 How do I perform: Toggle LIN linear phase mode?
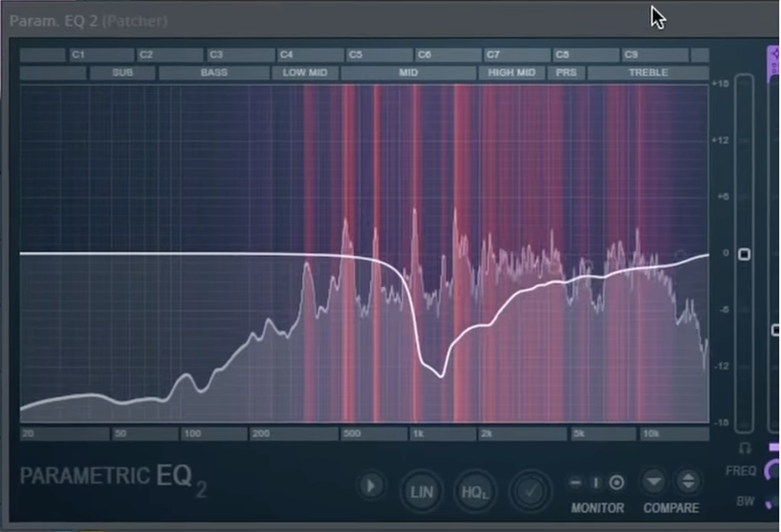(x=421, y=491)
